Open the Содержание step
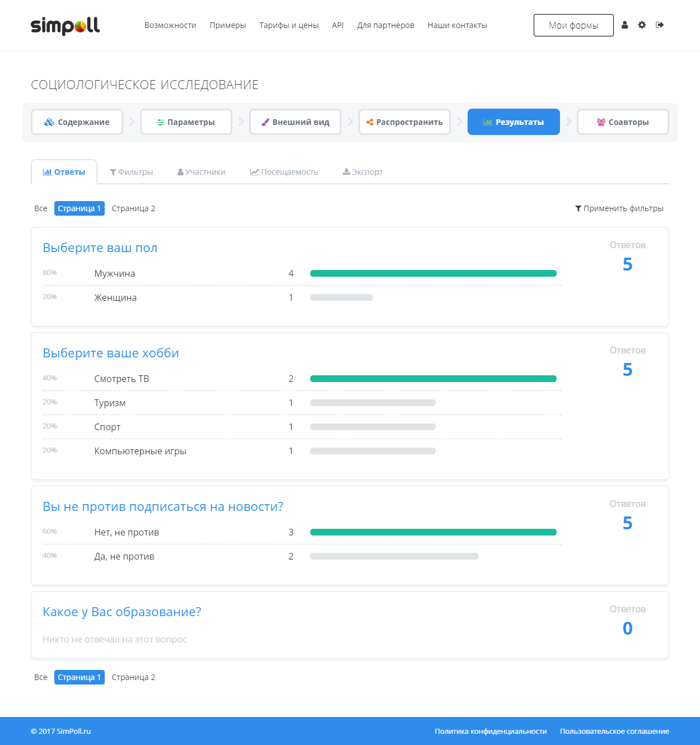 [x=77, y=122]
